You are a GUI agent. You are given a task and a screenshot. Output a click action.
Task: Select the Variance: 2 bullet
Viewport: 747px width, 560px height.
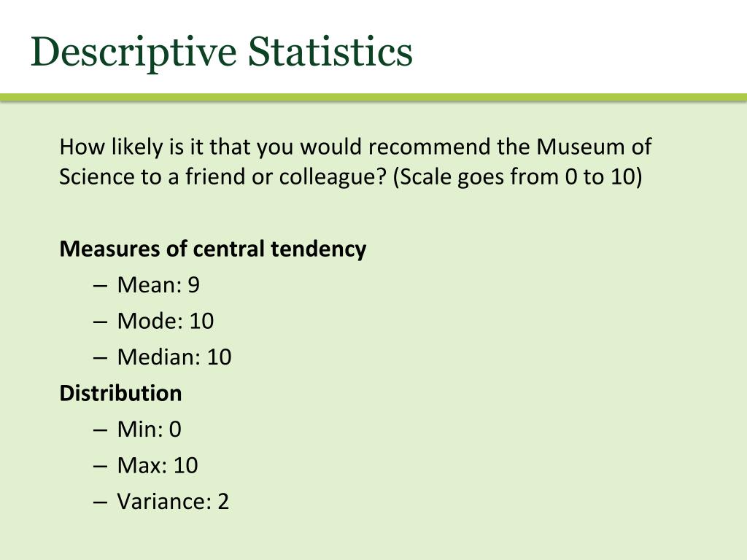pyautogui.click(x=173, y=502)
